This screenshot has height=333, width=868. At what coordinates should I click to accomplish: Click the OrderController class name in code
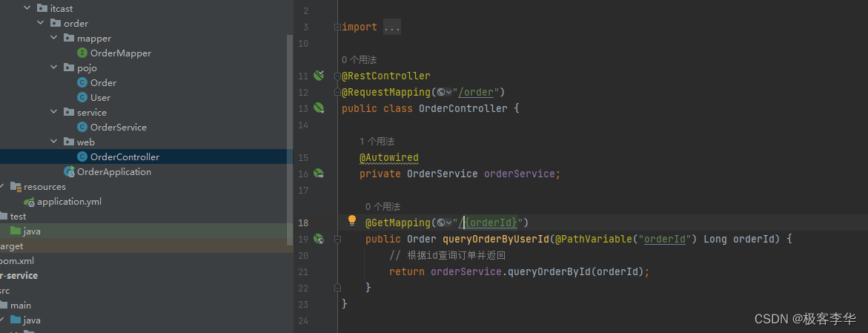(x=463, y=108)
